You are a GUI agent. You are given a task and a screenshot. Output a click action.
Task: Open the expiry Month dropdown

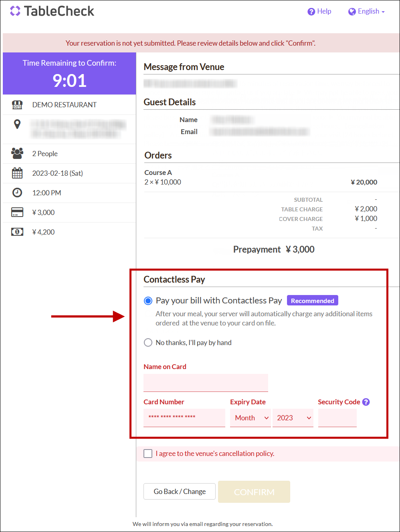click(251, 418)
